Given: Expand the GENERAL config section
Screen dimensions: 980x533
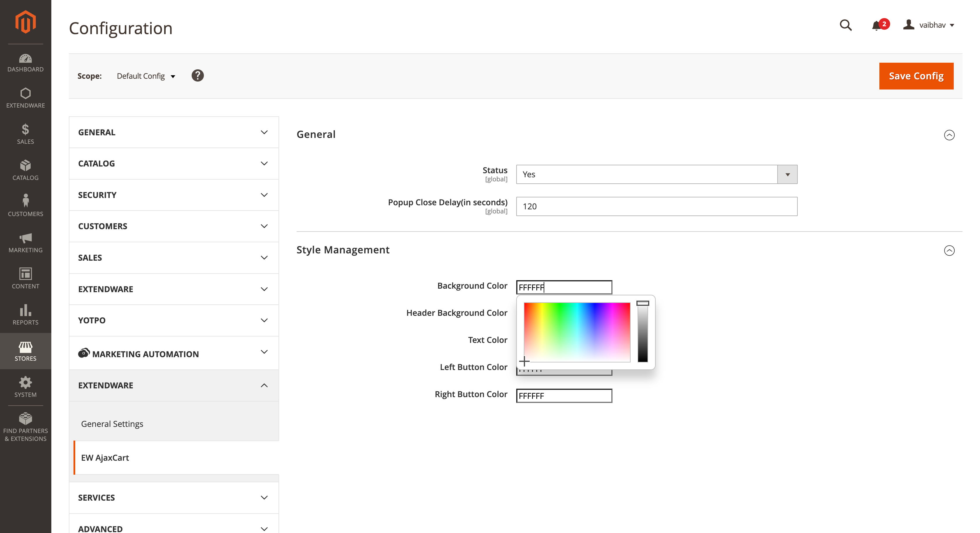Looking at the screenshot, I should pos(174,132).
